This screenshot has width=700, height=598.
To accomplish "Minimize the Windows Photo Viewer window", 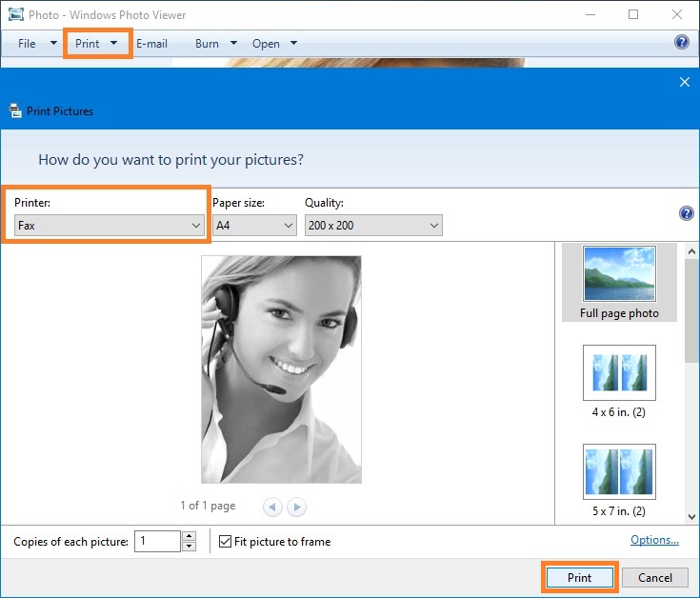I will 590,14.
